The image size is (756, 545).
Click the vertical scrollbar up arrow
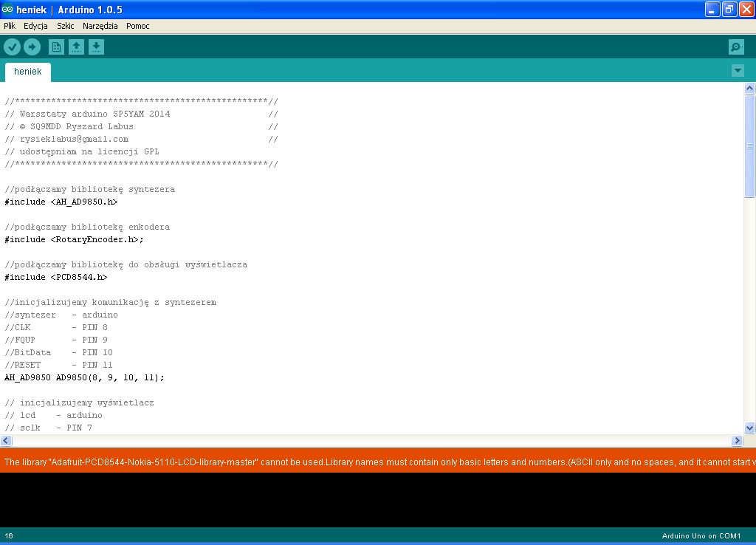pyautogui.click(x=750, y=89)
